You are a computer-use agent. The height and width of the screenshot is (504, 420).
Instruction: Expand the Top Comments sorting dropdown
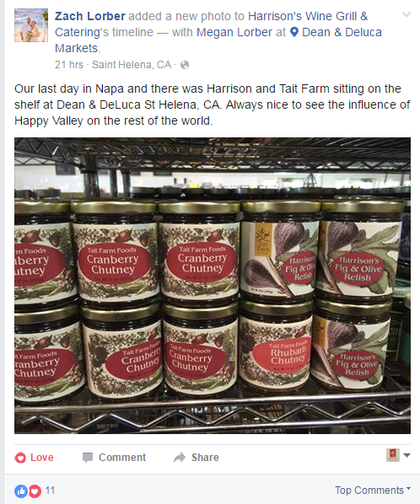pos(373,491)
